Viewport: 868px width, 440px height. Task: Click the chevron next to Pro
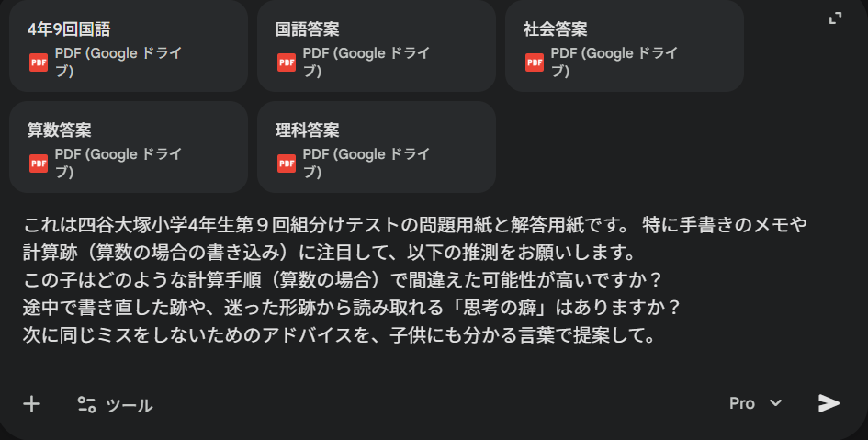(x=775, y=403)
